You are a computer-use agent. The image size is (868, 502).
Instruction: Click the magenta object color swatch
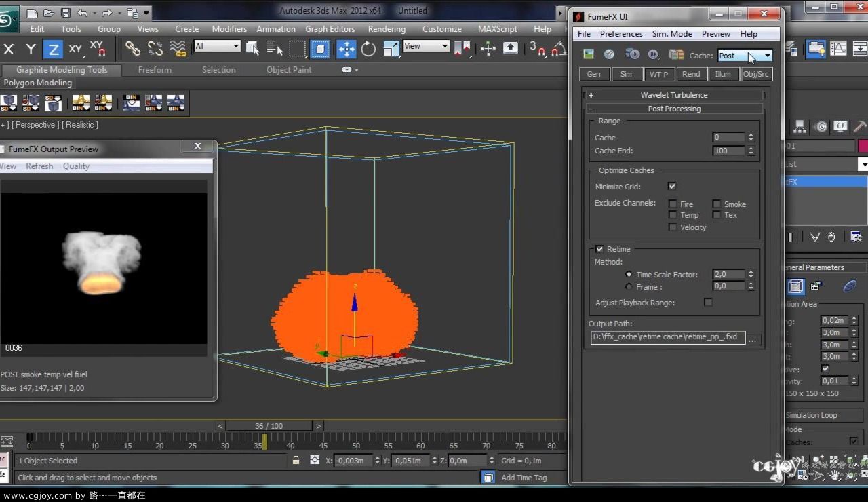pyautogui.click(x=863, y=146)
